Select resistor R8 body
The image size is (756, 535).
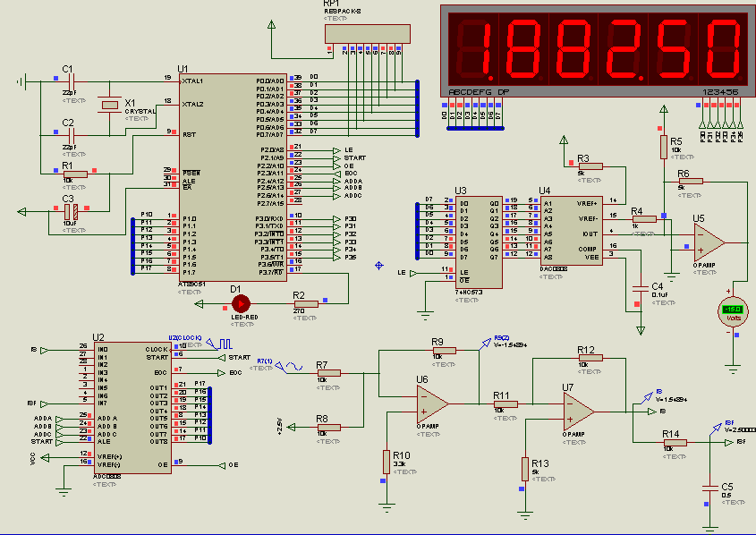point(329,428)
